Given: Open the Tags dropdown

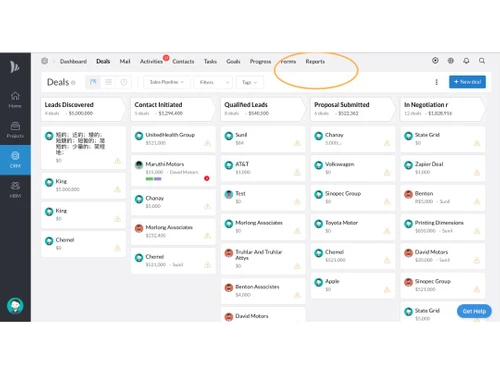Looking at the screenshot, I should coord(250,82).
